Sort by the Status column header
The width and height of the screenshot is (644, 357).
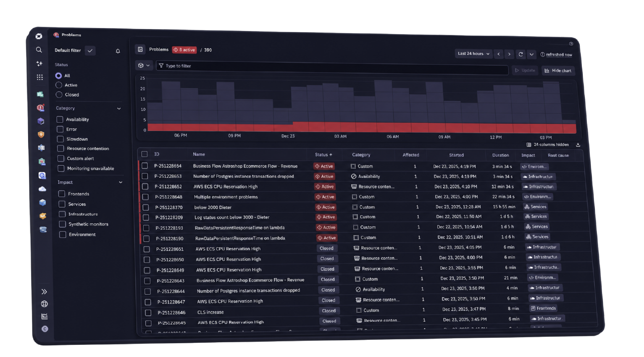[323, 155]
